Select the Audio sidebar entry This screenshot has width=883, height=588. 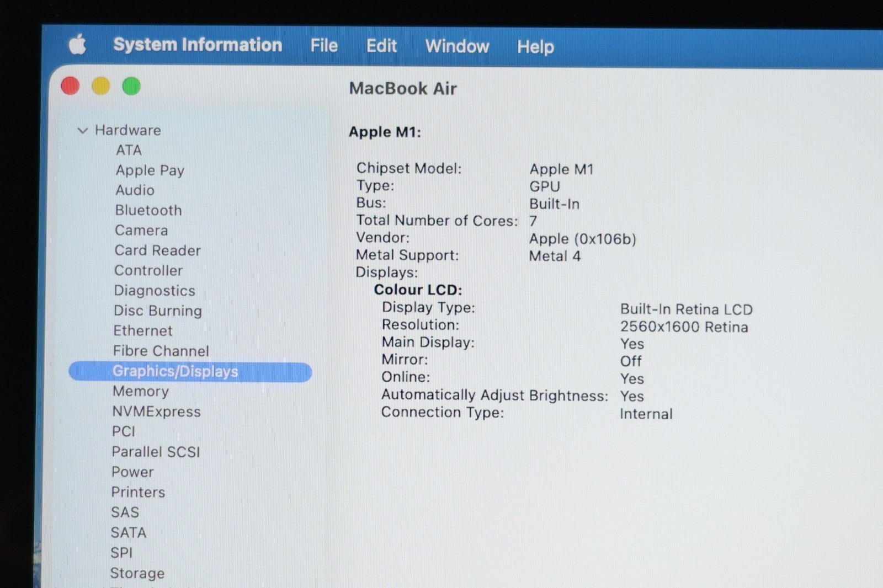coord(135,190)
